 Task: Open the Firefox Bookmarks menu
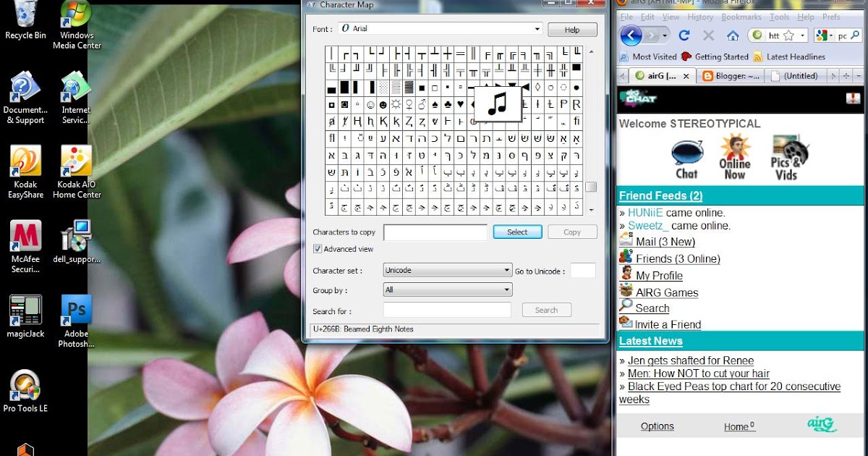click(741, 17)
